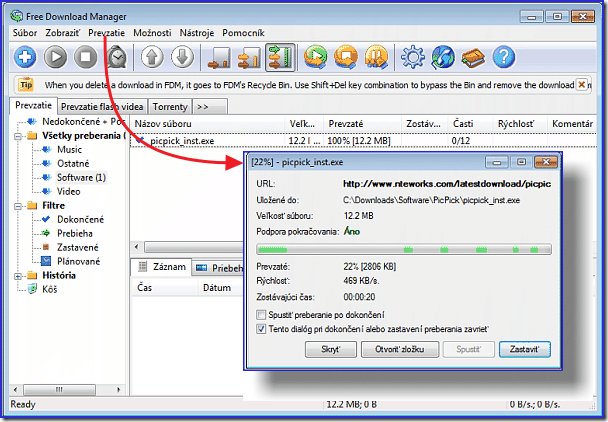608x422 pixels.
Task: Click the tree panel scroll right arrow
Action: [x=119, y=389]
